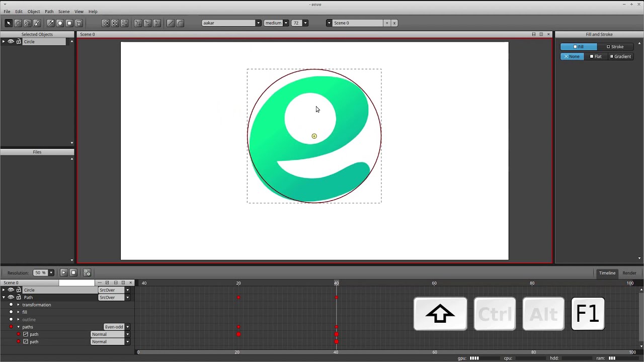Click the timeline filter search field
644x362 pixels.
pyautogui.click(x=76, y=283)
